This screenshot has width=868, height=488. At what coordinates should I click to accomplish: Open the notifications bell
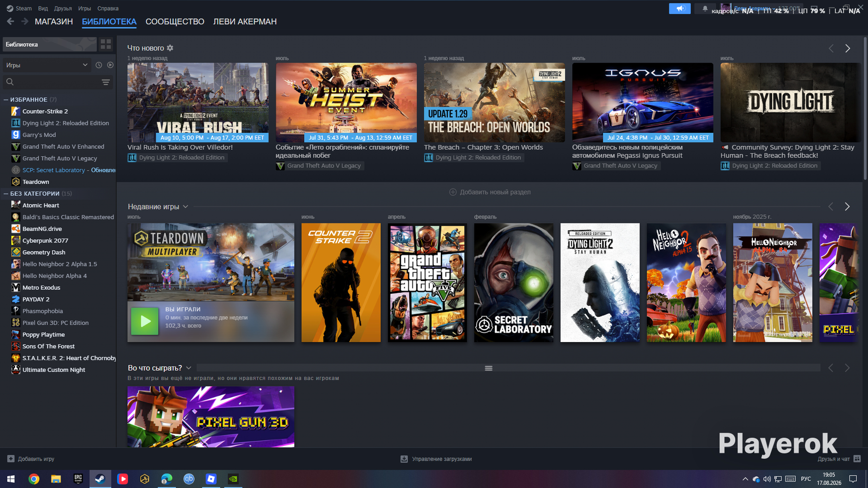705,8
